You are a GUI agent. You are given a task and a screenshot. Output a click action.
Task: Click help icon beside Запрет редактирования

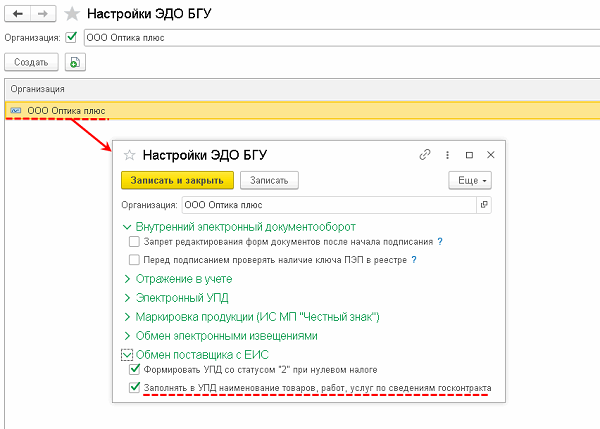pos(440,242)
